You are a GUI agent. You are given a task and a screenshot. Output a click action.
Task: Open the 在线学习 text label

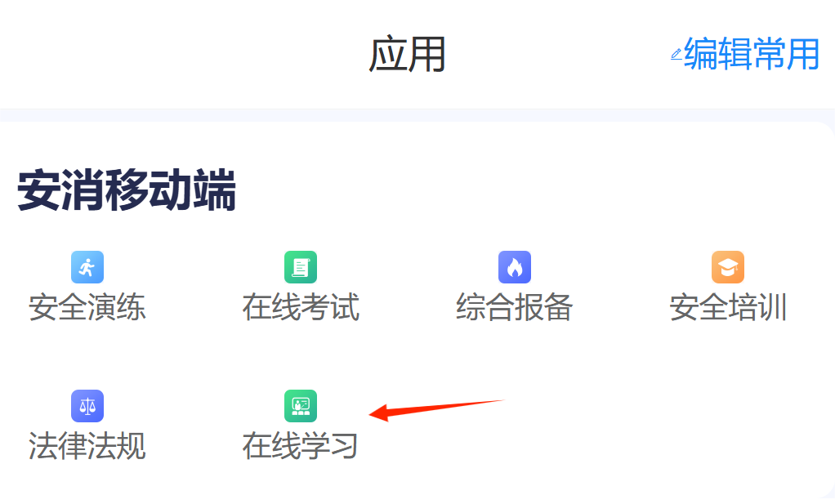pos(300,446)
